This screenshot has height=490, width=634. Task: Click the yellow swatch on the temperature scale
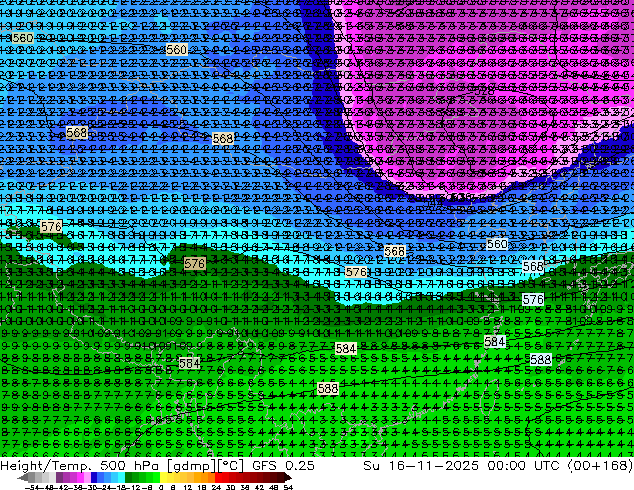[x=163, y=478]
